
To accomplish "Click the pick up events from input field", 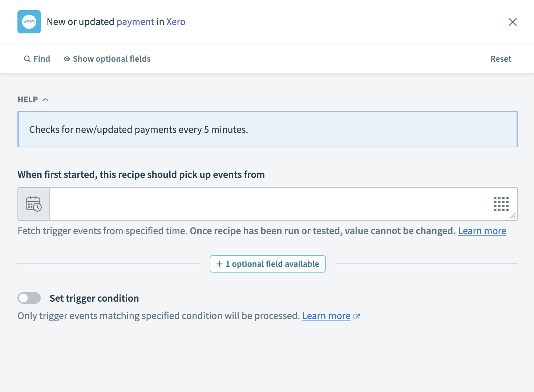I will [254, 204].
